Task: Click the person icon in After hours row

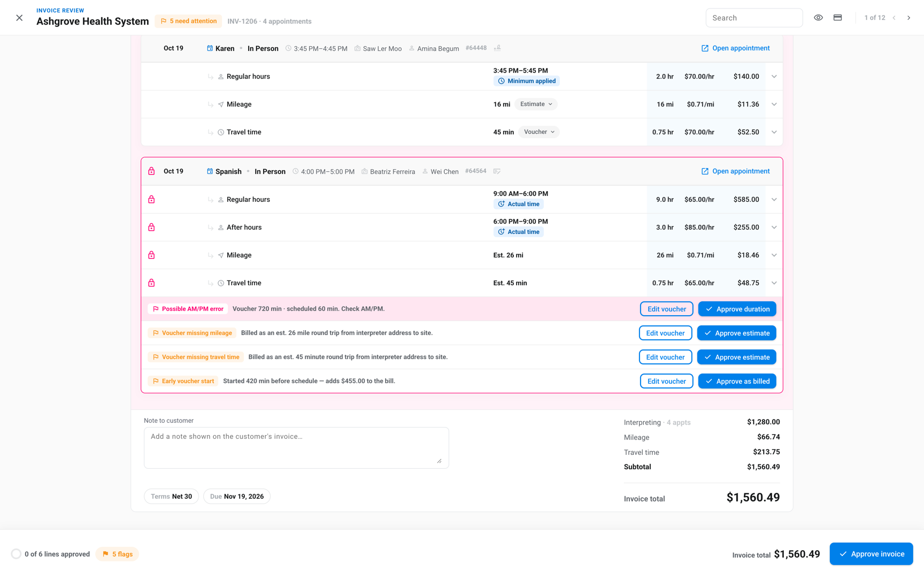Action: tap(220, 227)
